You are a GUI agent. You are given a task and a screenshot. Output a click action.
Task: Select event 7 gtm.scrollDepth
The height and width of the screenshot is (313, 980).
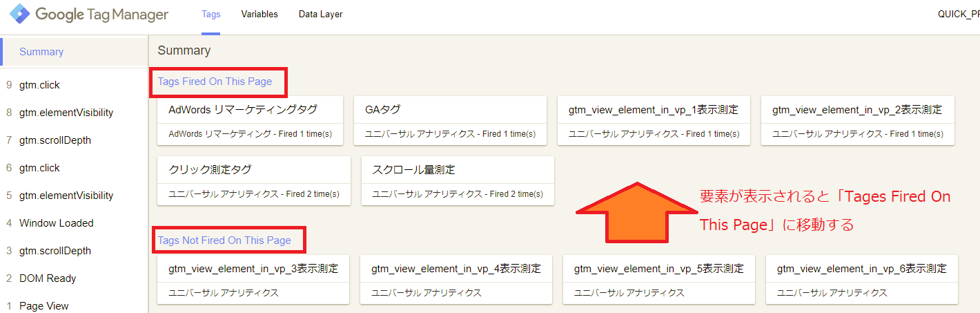pyautogui.click(x=74, y=140)
